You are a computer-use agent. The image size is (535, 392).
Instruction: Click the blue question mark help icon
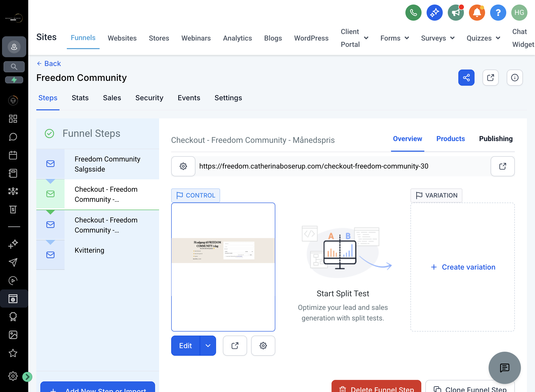[498, 13]
